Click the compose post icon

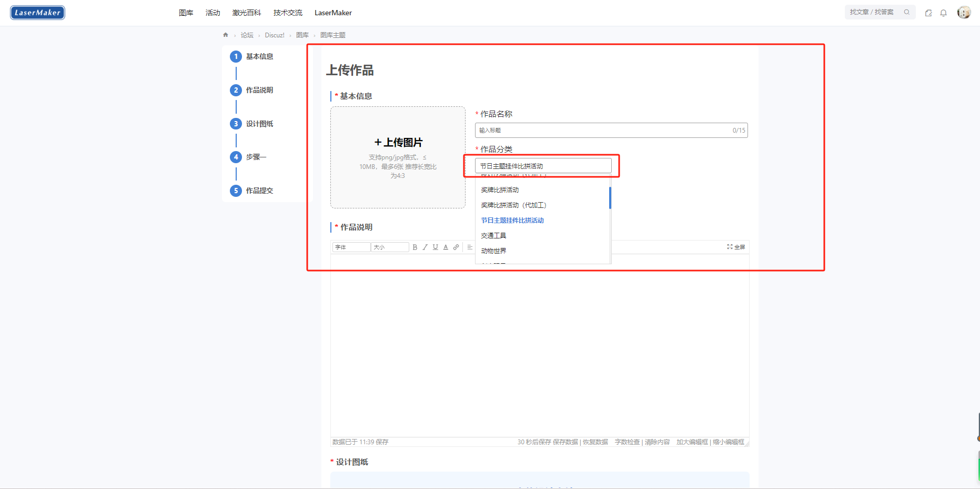(x=928, y=13)
